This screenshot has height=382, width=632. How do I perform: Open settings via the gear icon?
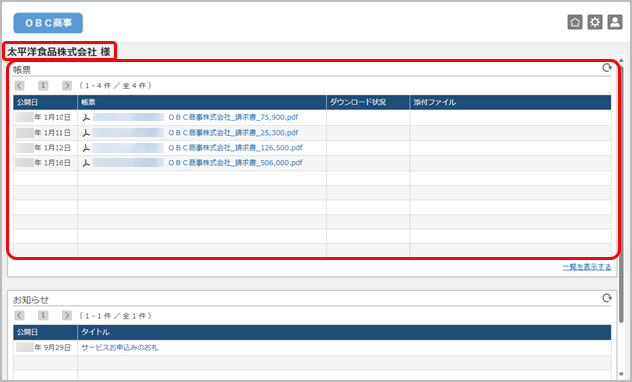click(x=595, y=22)
